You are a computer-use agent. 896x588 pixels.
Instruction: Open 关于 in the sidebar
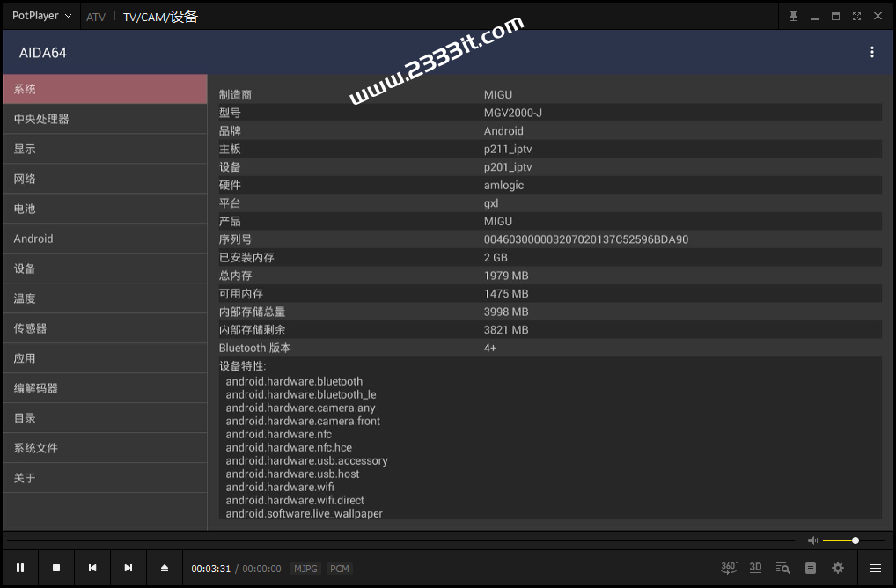pos(105,478)
